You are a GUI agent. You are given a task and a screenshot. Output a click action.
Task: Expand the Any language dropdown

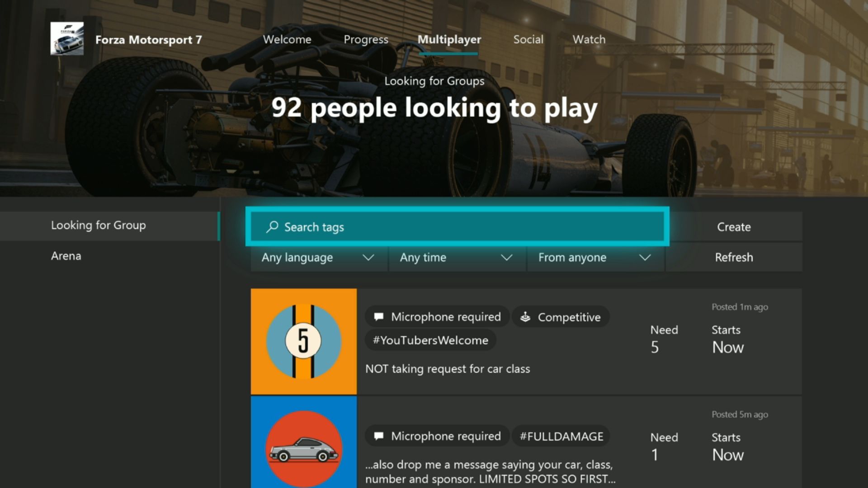click(x=318, y=258)
